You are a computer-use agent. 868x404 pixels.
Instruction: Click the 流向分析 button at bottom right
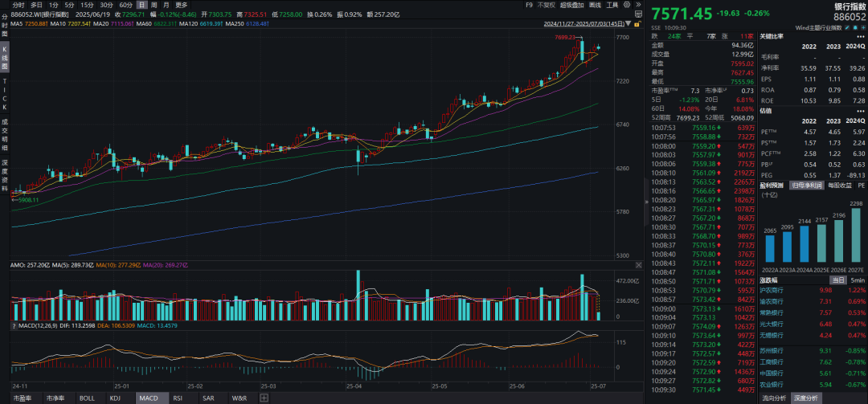(x=773, y=398)
